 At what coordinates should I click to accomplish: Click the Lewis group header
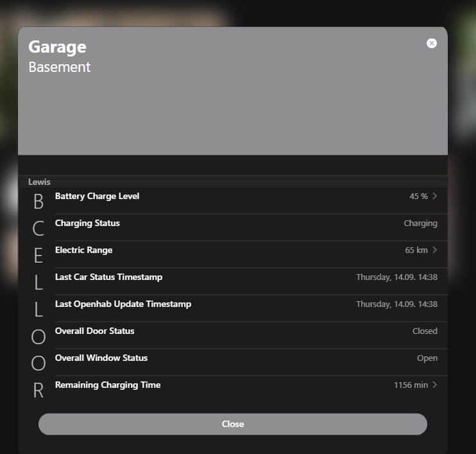point(39,182)
